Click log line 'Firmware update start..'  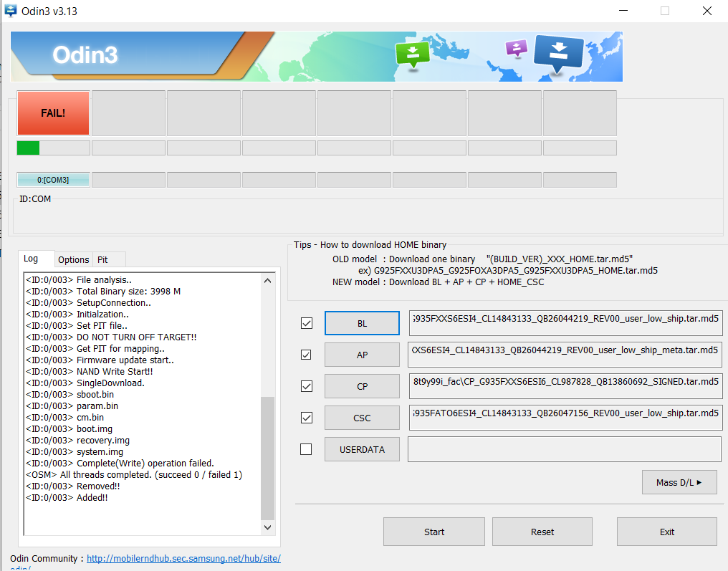pyautogui.click(x=100, y=360)
